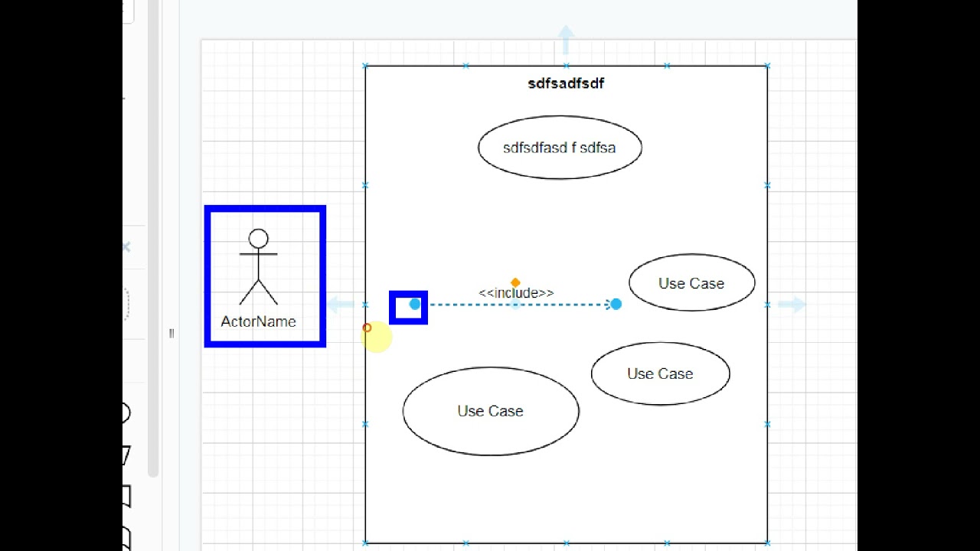The width and height of the screenshot is (980, 551).
Task: Select the 'sdfsdfasd f sdfsa' ellipse
Action: [x=560, y=148]
